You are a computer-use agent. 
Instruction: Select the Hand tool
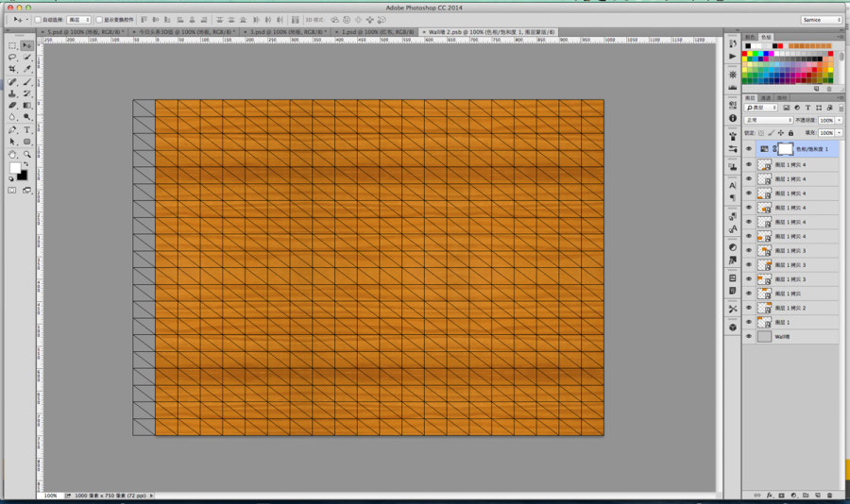(x=12, y=155)
